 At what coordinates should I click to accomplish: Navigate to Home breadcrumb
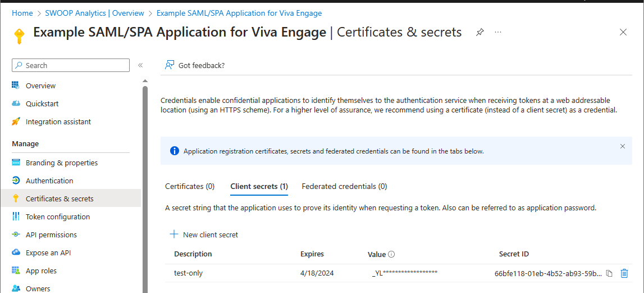pyautogui.click(x=22, y=13)
